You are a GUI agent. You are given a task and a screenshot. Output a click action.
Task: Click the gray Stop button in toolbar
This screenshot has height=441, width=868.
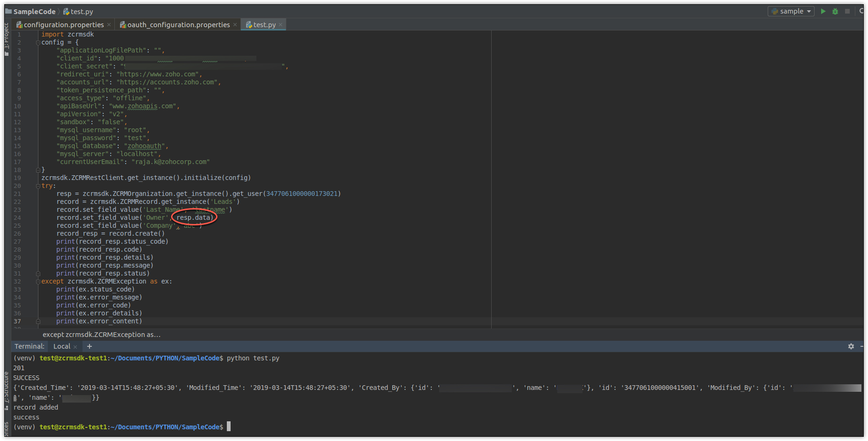tap(847, 11)
